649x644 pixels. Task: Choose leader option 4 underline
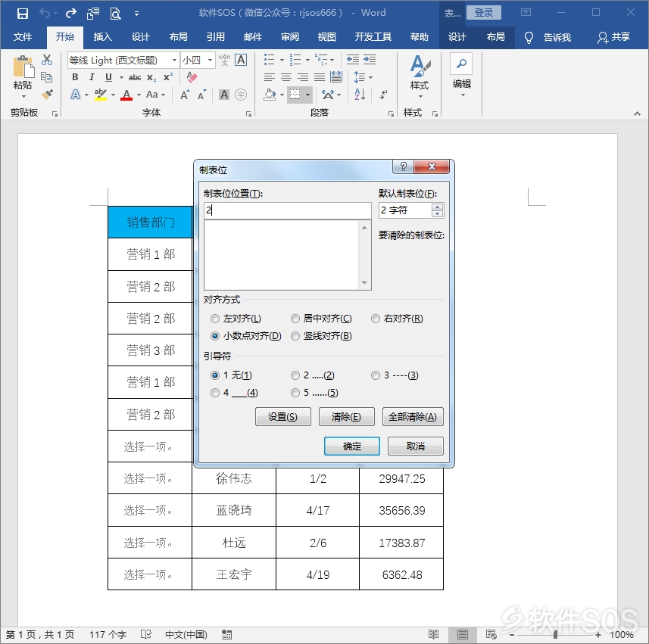(215, 393)
